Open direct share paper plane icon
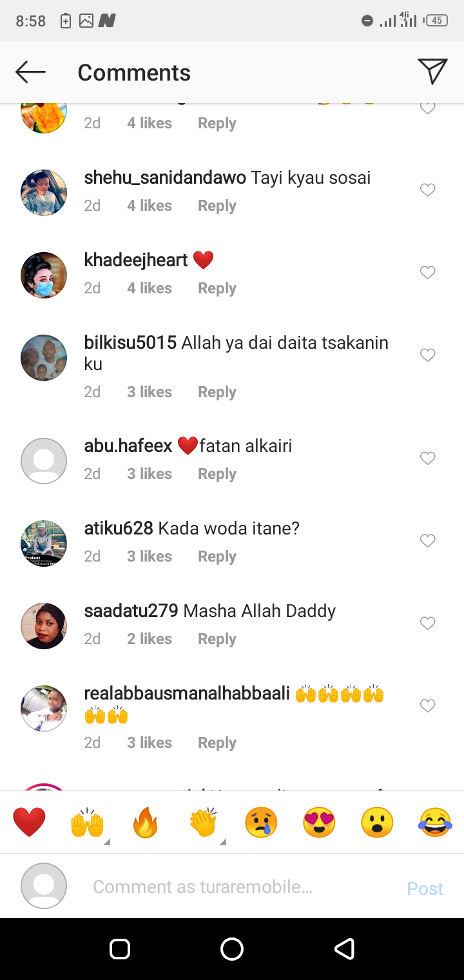This screenshot has width=464, height=980. click(x=432, y=72)
